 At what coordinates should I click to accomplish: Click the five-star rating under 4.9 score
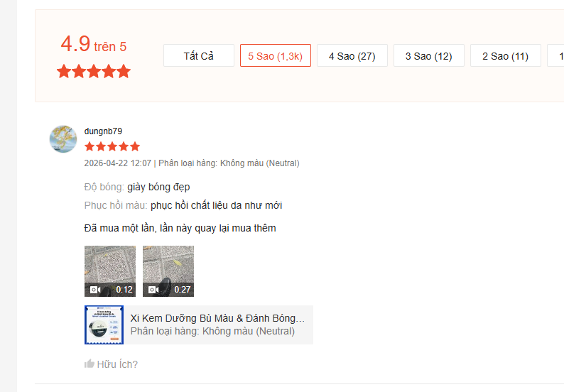pos(94,71)
